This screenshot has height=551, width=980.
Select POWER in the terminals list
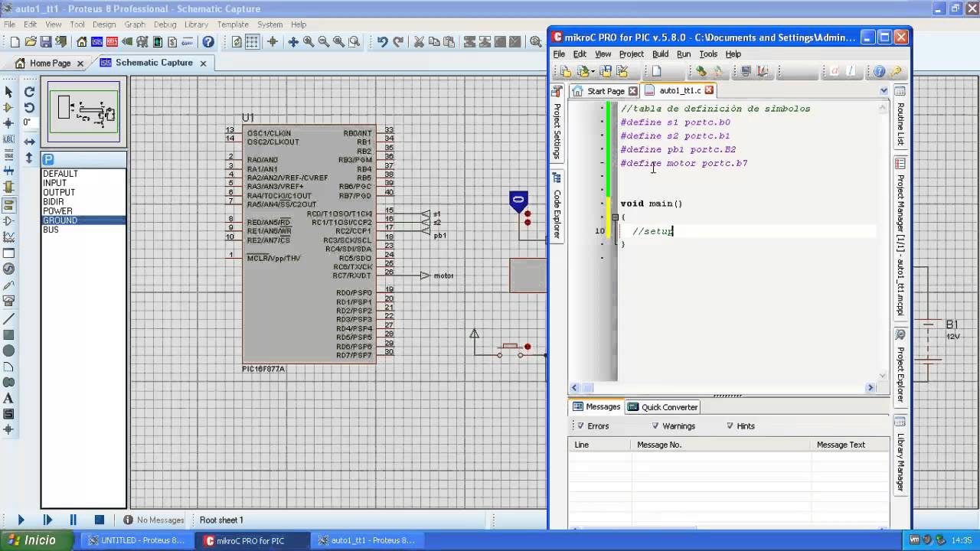[x=58, y=211]
